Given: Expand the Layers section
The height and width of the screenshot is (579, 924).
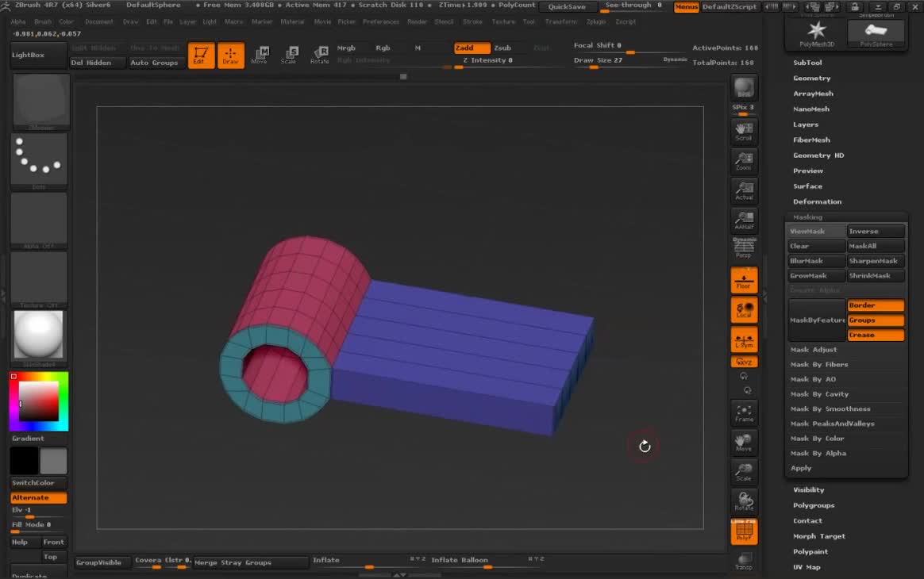Looking at the screenshot, I should (x=806, y=125).
